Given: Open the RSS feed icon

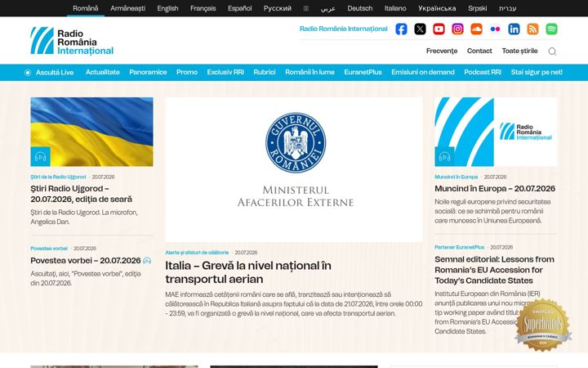Looking at the screenshot, I should coord(532,29).
